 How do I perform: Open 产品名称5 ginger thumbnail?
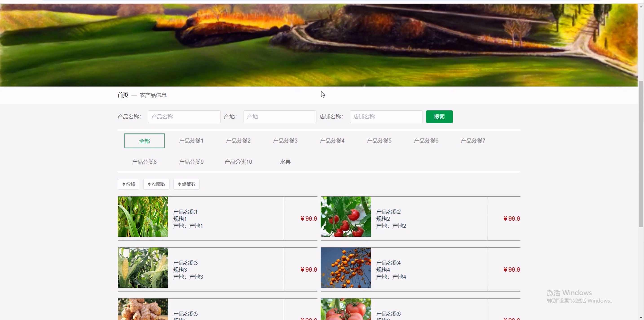(x=143, y=309)
